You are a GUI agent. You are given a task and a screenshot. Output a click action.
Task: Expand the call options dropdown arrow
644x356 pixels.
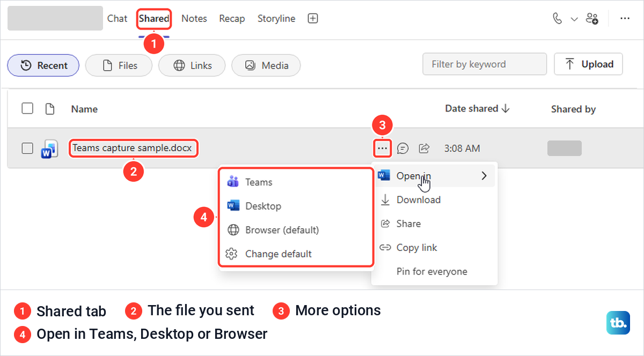pyautogui.click(x=574, y=19)
